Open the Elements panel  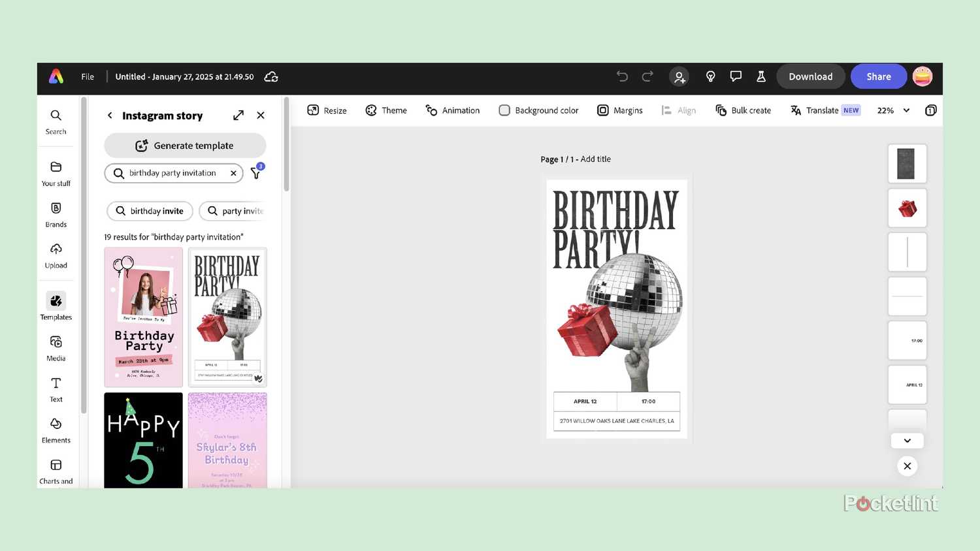click(56, 430)
